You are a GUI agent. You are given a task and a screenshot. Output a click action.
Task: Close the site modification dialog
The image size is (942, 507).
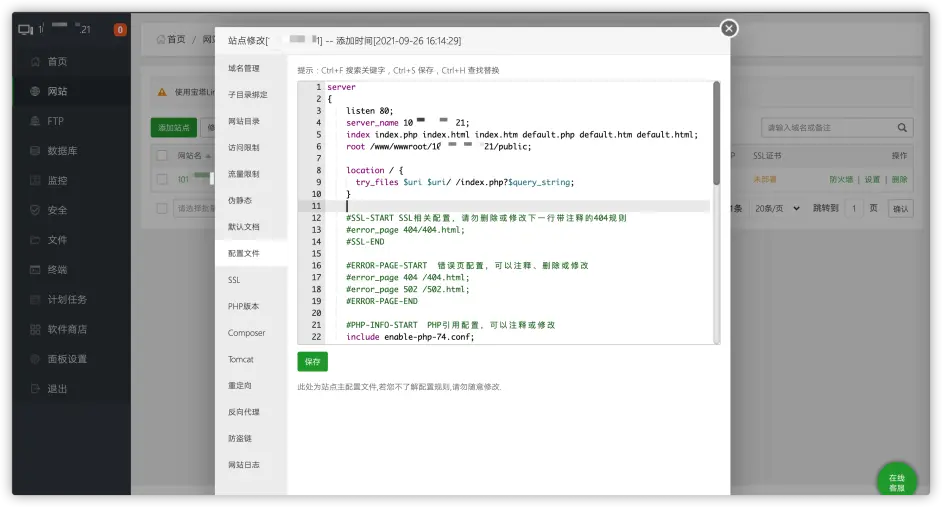729,28
